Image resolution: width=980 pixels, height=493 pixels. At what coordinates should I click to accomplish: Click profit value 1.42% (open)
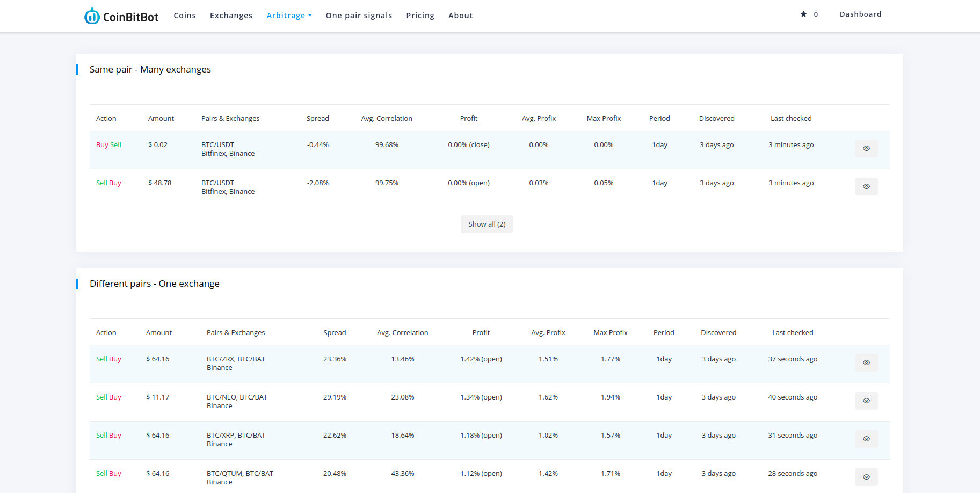[x=481, y=359]
